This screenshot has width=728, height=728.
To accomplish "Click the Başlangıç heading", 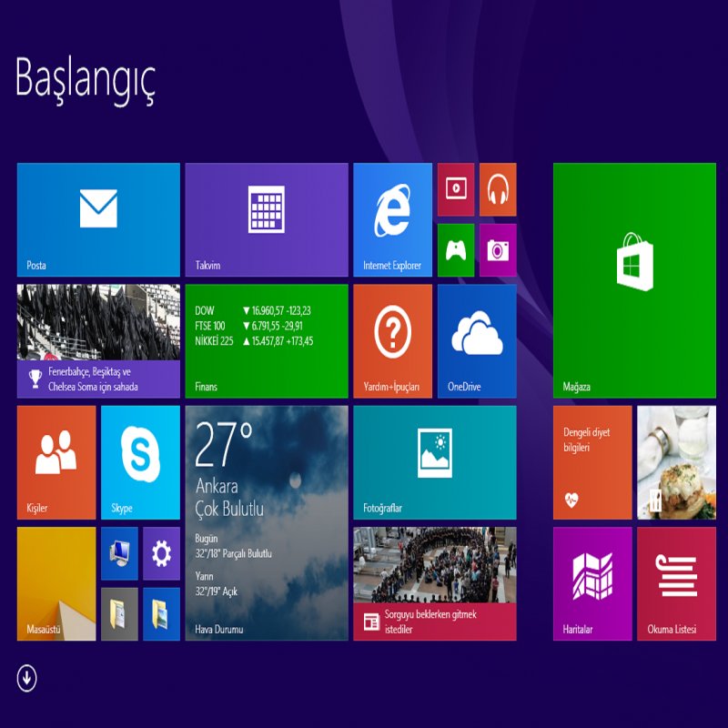I will click(x=86, y=79).
